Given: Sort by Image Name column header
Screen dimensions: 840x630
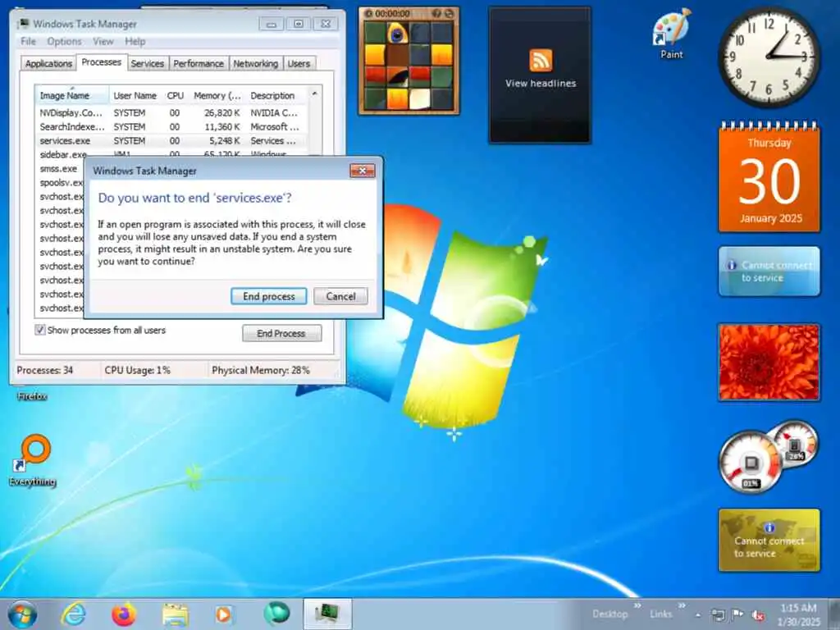Looking at the screenshot, I should click(72, 95).
